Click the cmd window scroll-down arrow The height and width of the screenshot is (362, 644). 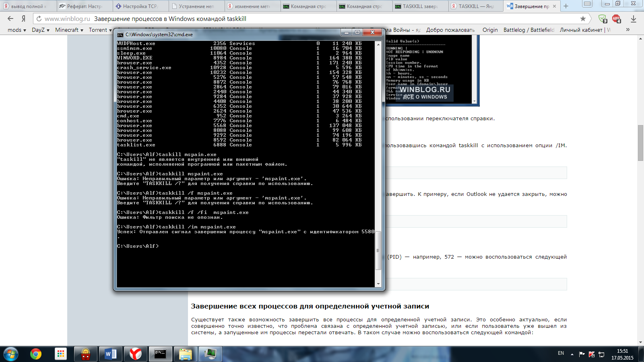pos(378,284)
